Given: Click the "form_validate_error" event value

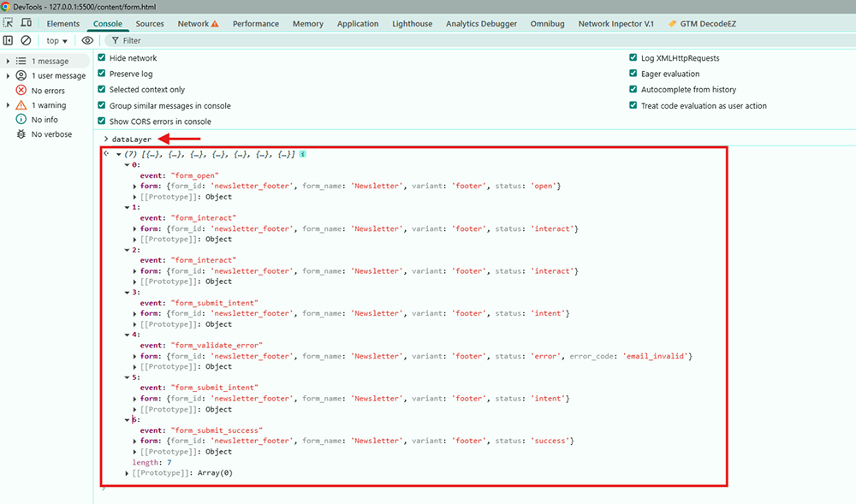Looking at the screenshot, I should pos(217,346).
